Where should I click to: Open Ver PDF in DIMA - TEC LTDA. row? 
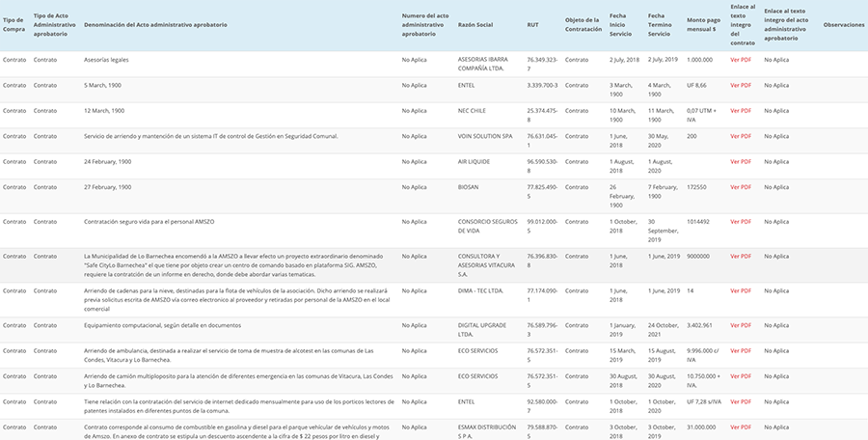[x=740, y=291]
